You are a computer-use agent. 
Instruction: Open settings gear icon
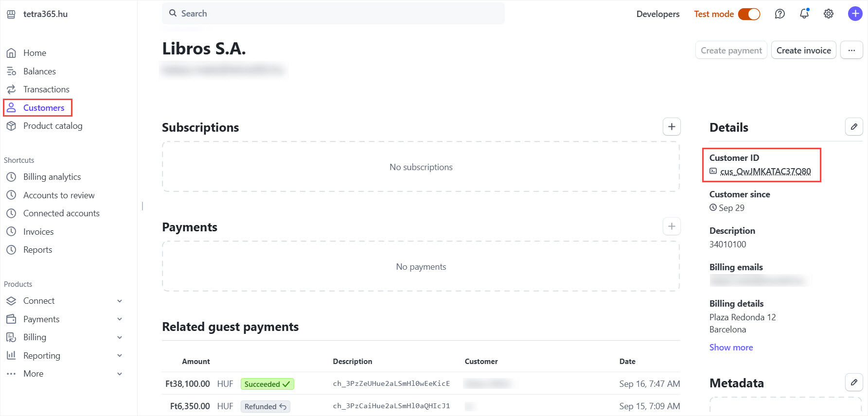click(828, 14)
